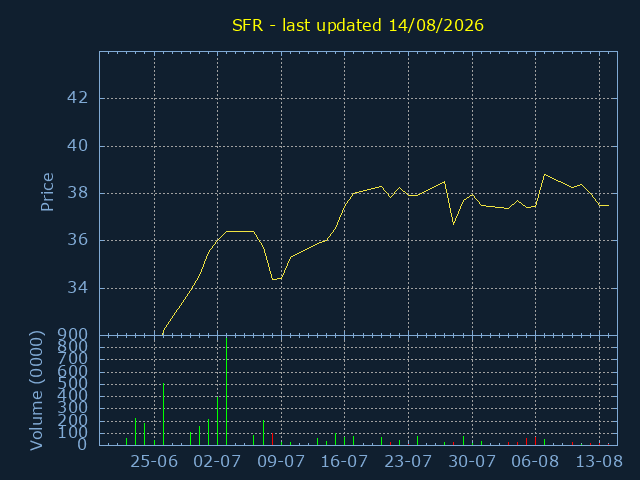
Task: Click the 06-08 date axis label
Action: point(535,462)
